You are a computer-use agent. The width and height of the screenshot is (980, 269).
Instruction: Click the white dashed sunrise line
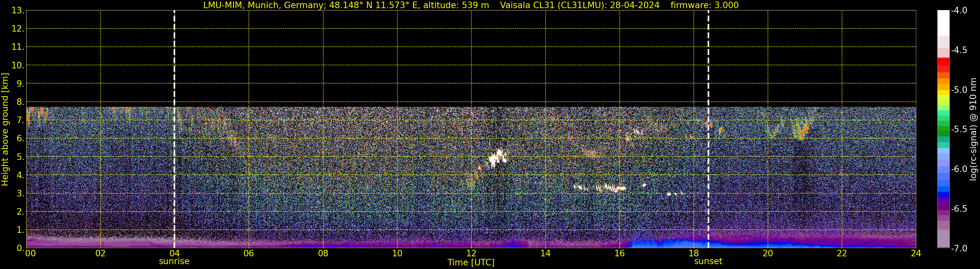[174, 130]
